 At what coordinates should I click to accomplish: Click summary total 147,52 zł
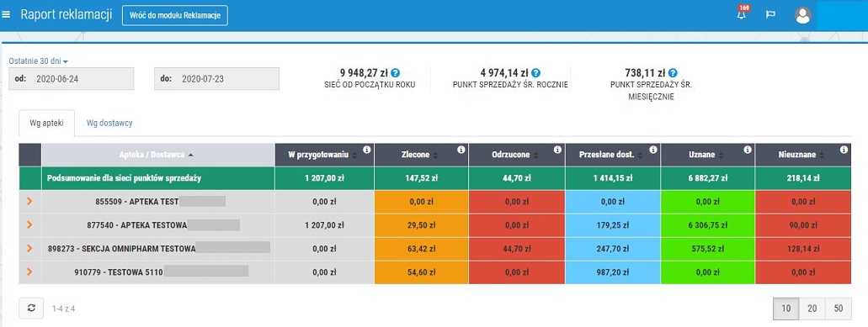(421, 178)
